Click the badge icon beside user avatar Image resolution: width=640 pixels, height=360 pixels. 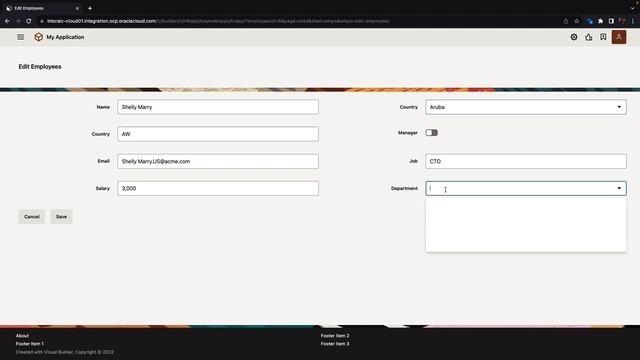[603, 37]
